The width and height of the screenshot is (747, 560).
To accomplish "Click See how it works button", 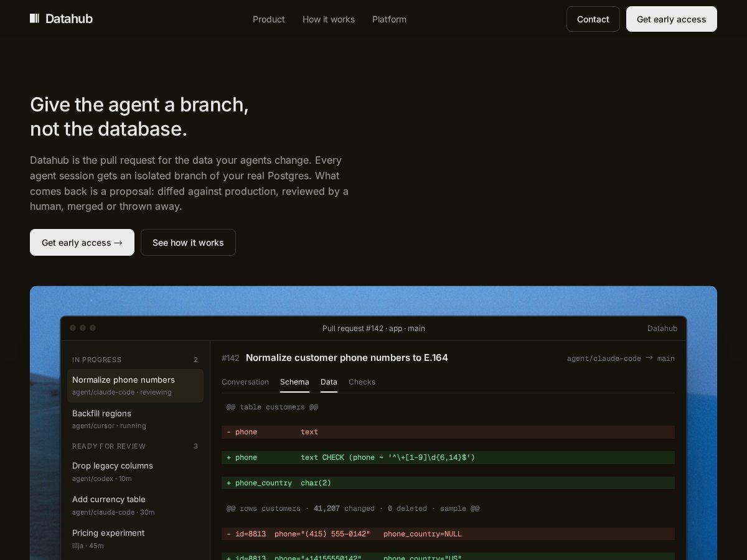I will (188, 243).
